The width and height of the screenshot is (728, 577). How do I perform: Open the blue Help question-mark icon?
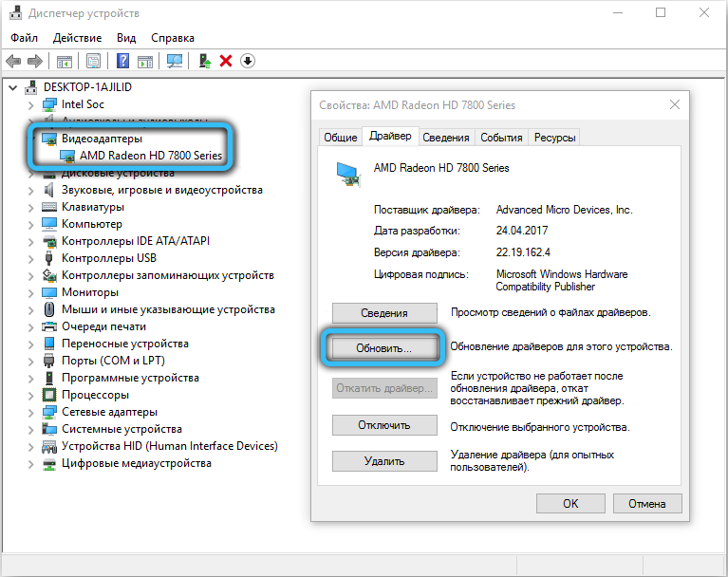pyautogui.click(x=122, y=61)
